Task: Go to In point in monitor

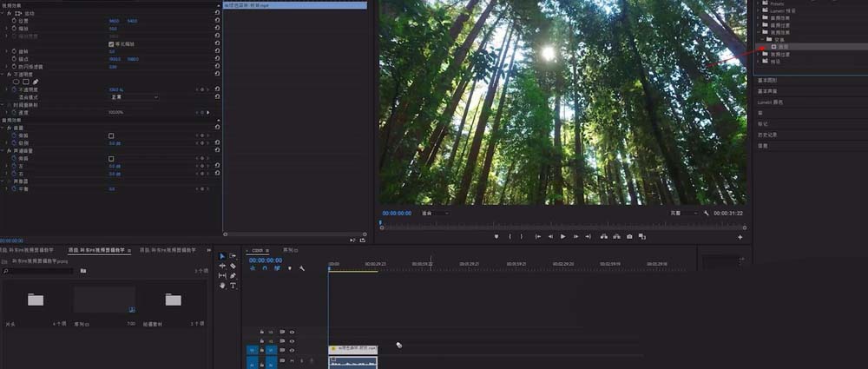Action: tap(537, 236)
